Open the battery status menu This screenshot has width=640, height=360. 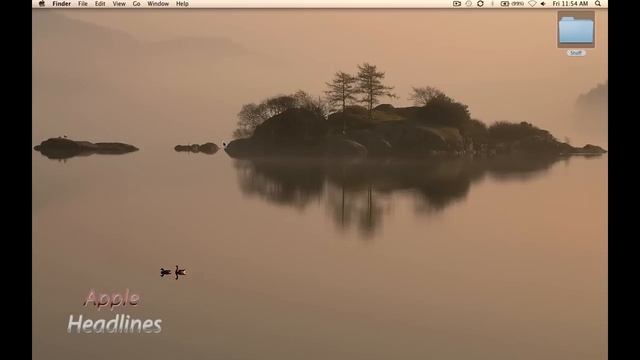click(512, 4)
